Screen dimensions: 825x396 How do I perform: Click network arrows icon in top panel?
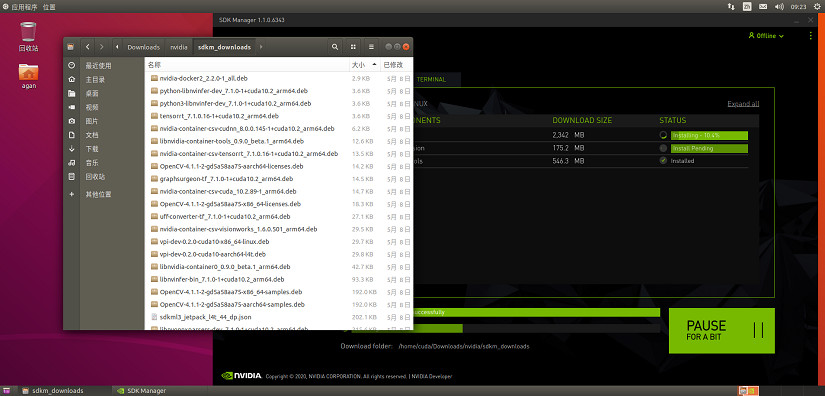(731, 7)
